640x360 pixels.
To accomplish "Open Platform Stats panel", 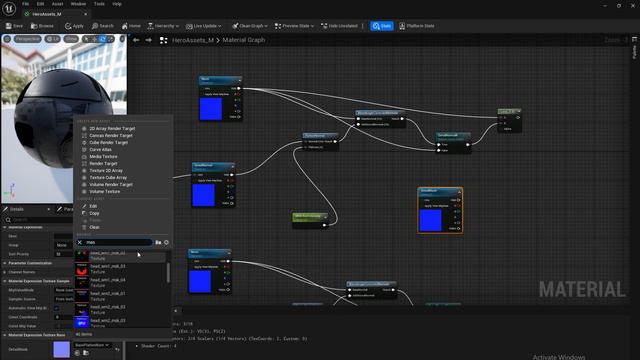I will 417,26.
